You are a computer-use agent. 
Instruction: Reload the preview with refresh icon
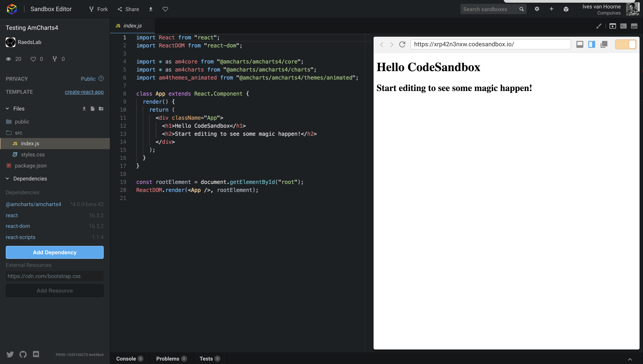(x=402, y=45)
